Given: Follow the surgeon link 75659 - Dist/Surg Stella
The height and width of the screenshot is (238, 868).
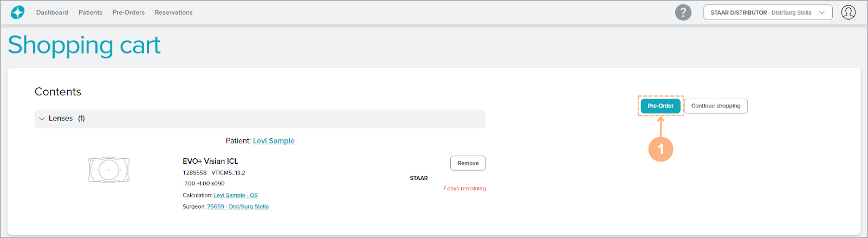Looking at the screenshot, I should pyautogui.click(x=238, y=207).
